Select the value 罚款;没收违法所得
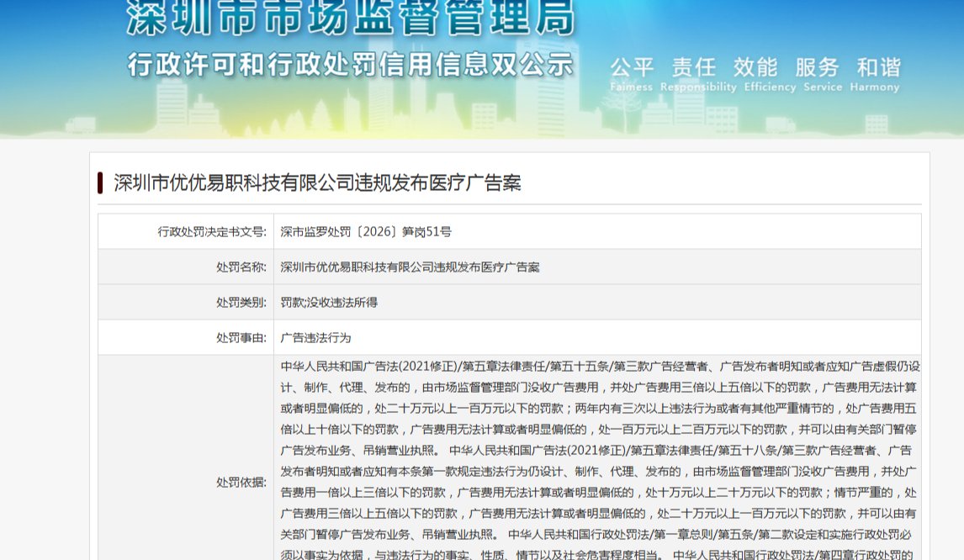This screenshot has width=964, height=560. click(329, 303)
